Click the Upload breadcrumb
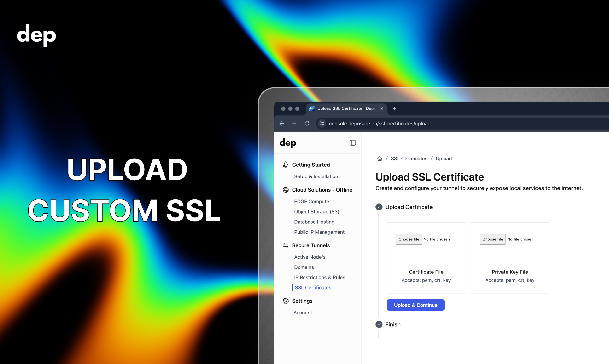Viewport: 609px width, 364px height. [444, 159]
